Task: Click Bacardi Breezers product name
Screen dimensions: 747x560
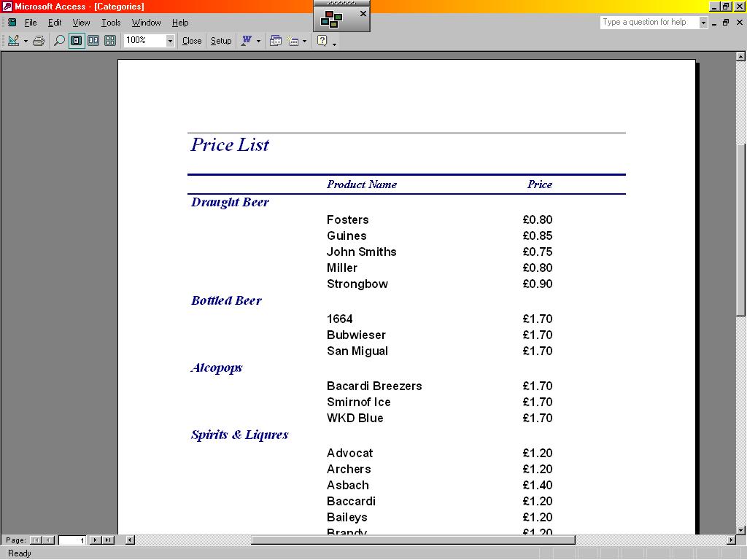Action: pos(374,386)
